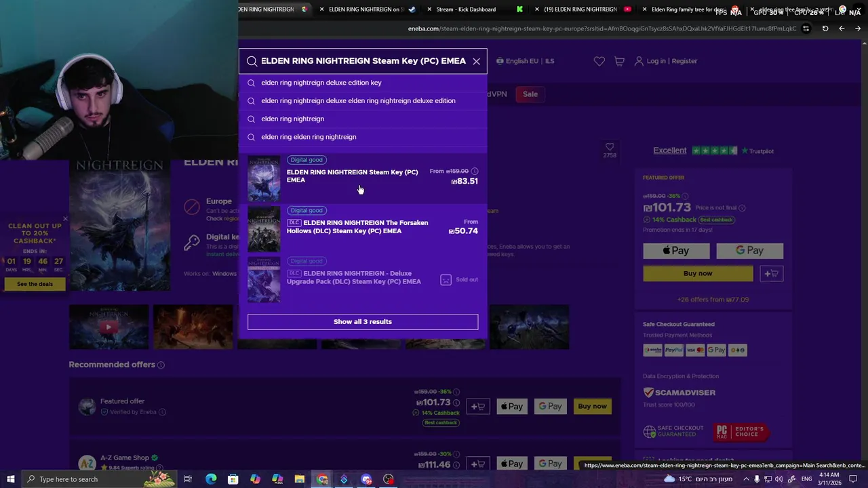The height and width of the screenshot is (488, 868).
Task: Click G Pay in Featured offer row
Action: [x=551, y=407]
